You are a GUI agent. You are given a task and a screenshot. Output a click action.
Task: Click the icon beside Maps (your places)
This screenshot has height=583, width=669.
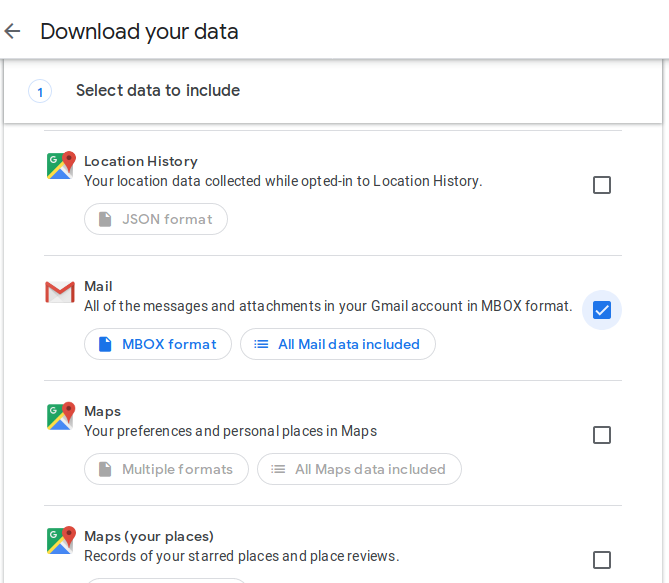(61, 540)
